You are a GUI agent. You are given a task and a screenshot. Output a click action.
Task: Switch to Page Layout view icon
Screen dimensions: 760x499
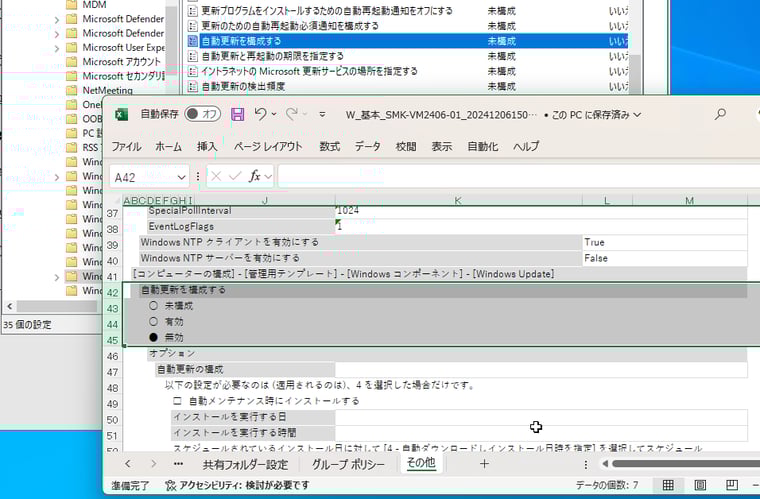tap(700, 485)
